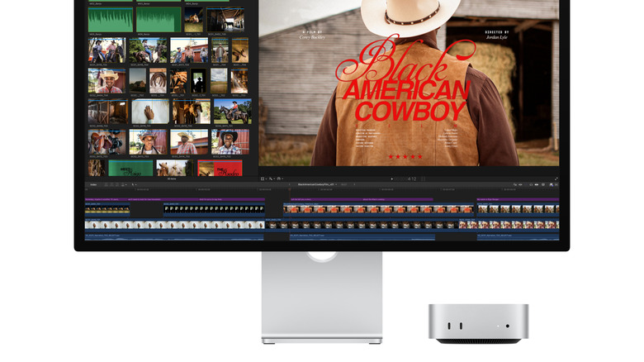Viewport: 644px width, 362px height.
Task: Select the rider on dark horse in field thumbnail
Action: tap(233, 112)
